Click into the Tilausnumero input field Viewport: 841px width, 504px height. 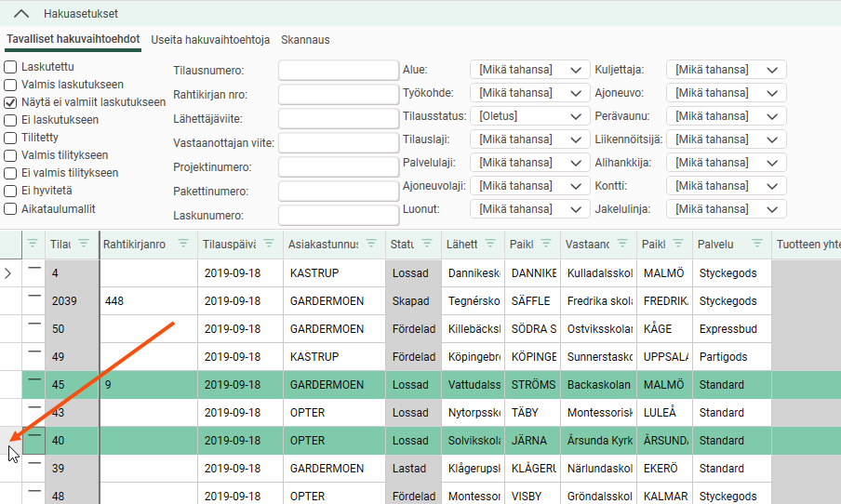click(x=338, y=71)
